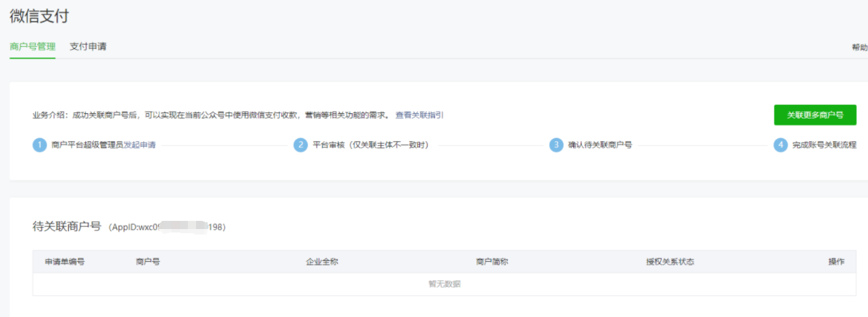Image resolution: width=868 pixels, height=317 pixels.
Task: Click the 操作 column header
Action: point(836,262)
